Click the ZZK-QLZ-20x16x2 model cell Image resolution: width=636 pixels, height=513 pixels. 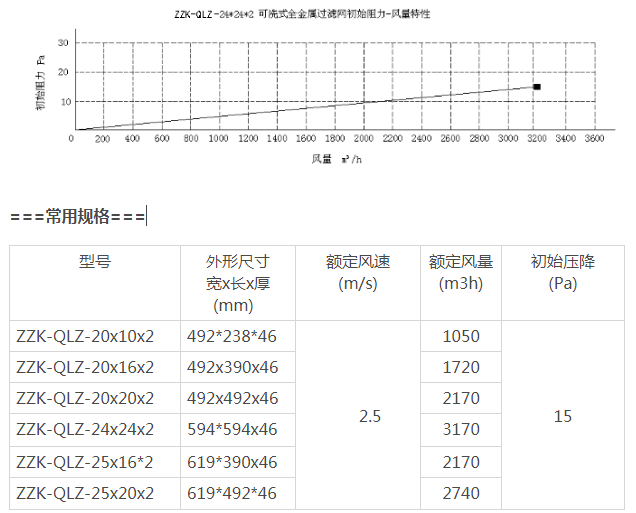pyautogui.click(x=85, y=367)
